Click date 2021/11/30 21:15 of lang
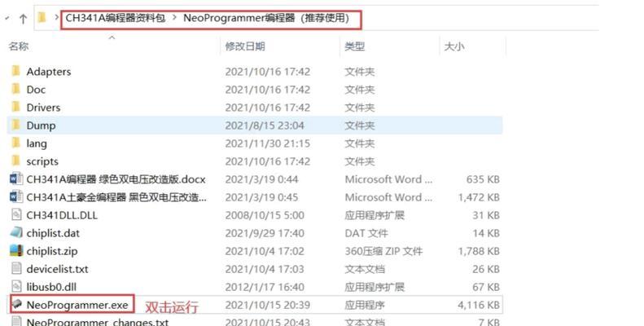Screen dimensions: 644x326 tap(267, 143)
